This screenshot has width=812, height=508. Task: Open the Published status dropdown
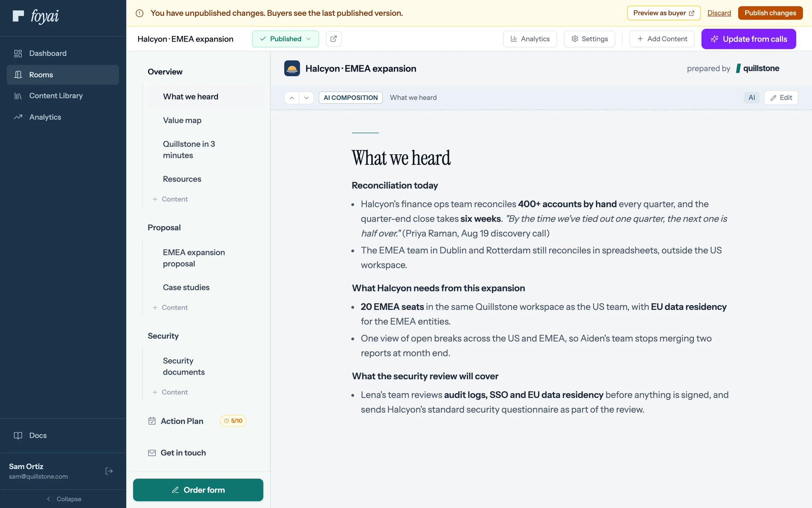coord(285,39)
